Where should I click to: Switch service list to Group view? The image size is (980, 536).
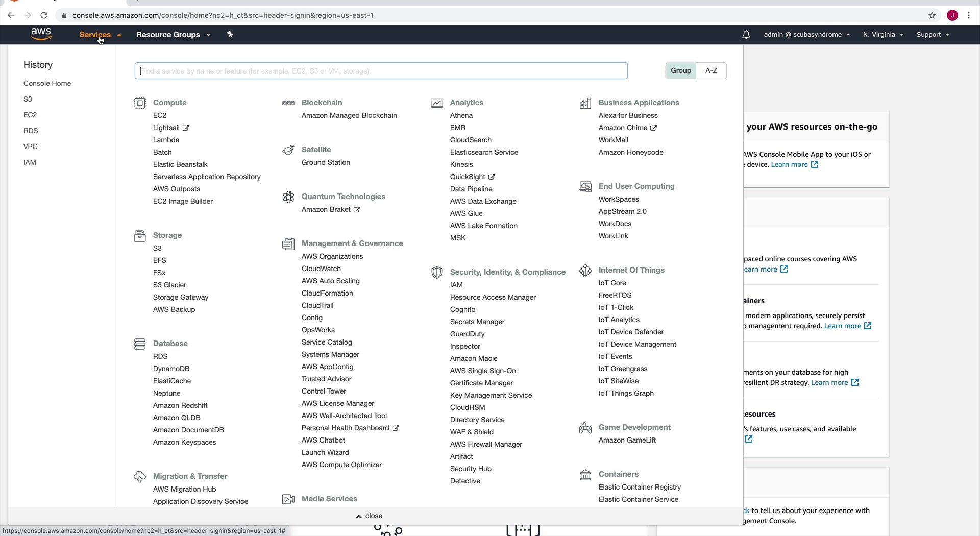point(681,70)
